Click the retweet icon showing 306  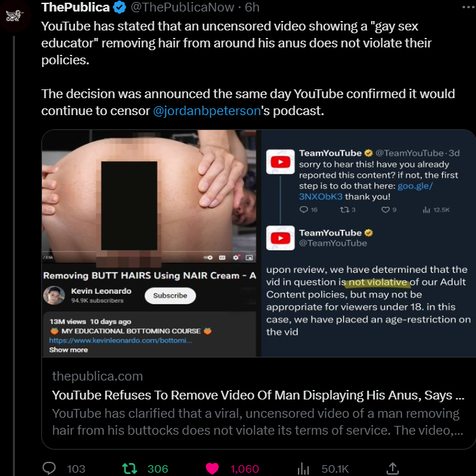tap(129, 468)
